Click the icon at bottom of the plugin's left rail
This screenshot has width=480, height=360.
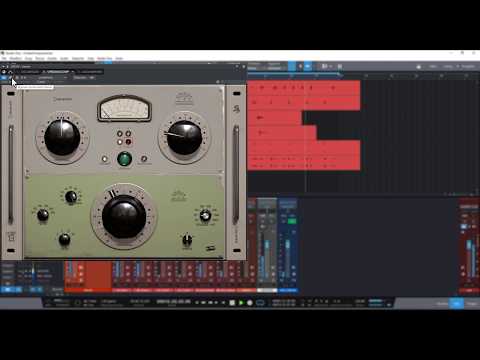coord(11,237)
